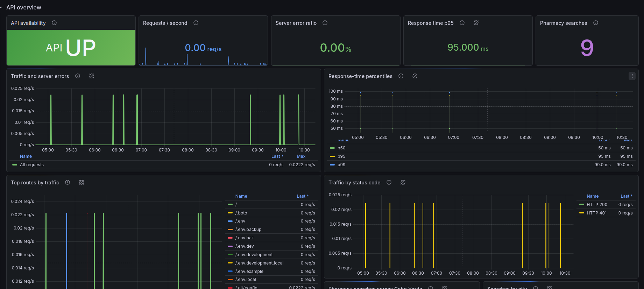Show info for Response-time percentiles panel
This screenshot has width=644, height=289.
[x=401, y=76]
